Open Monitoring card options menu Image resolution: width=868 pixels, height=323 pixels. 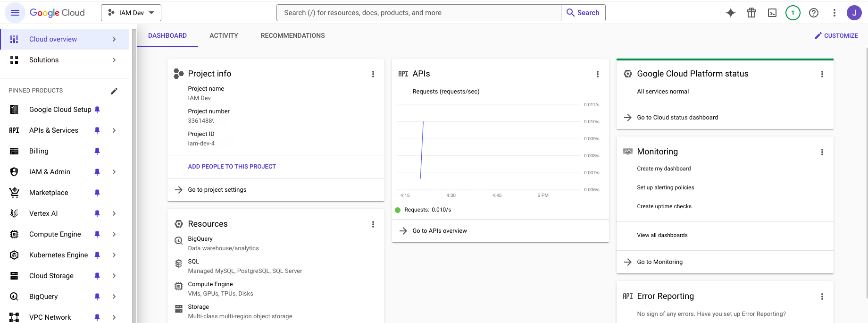coord(822,152)
